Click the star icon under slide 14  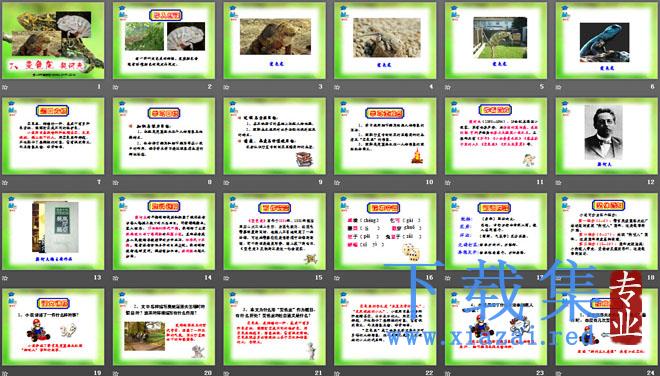pyautogui.click(x=115, y=278)
